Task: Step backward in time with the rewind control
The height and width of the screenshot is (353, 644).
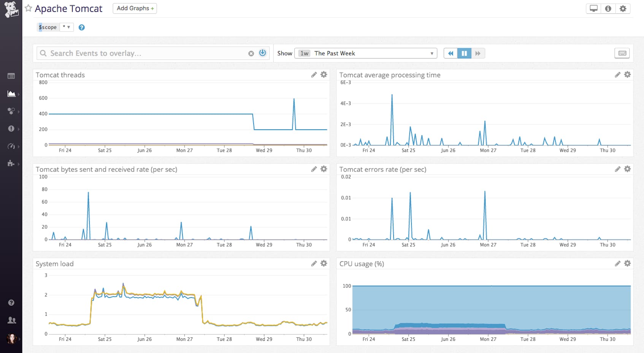Action: coord(450,53)
